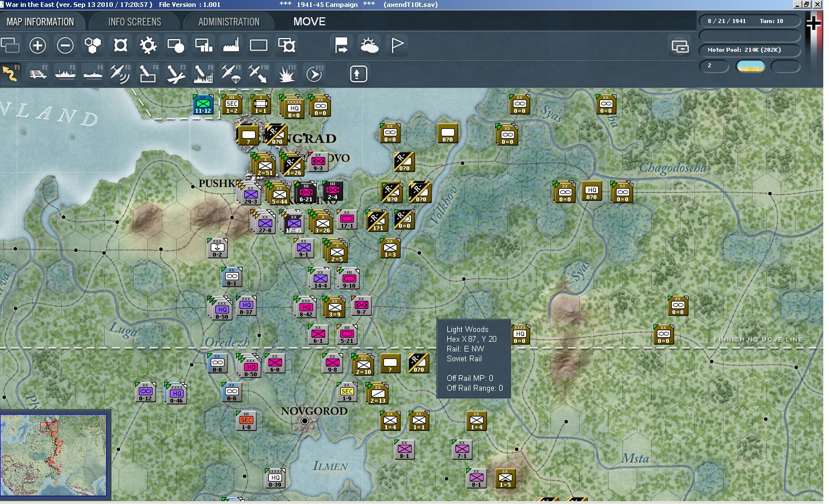Click the rectangle-with-bar-chart icon
829x504 pixels.
204,45
